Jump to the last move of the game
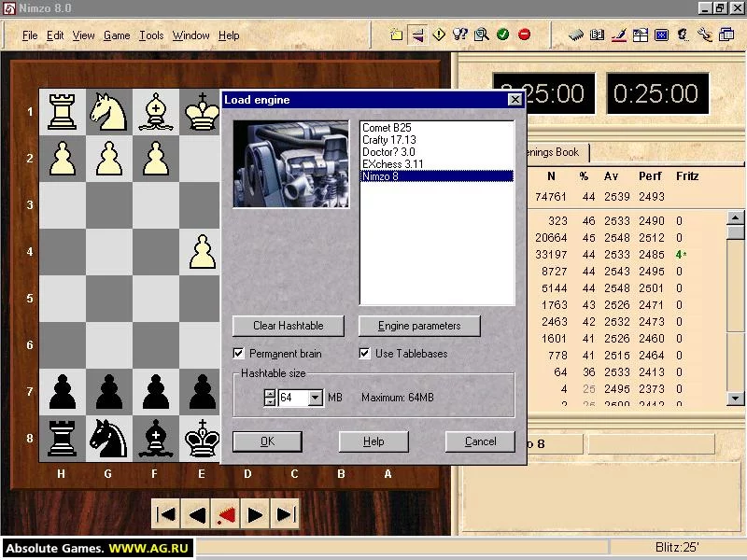The width and height of the screenshot is (747, 560). coord(286,514)
